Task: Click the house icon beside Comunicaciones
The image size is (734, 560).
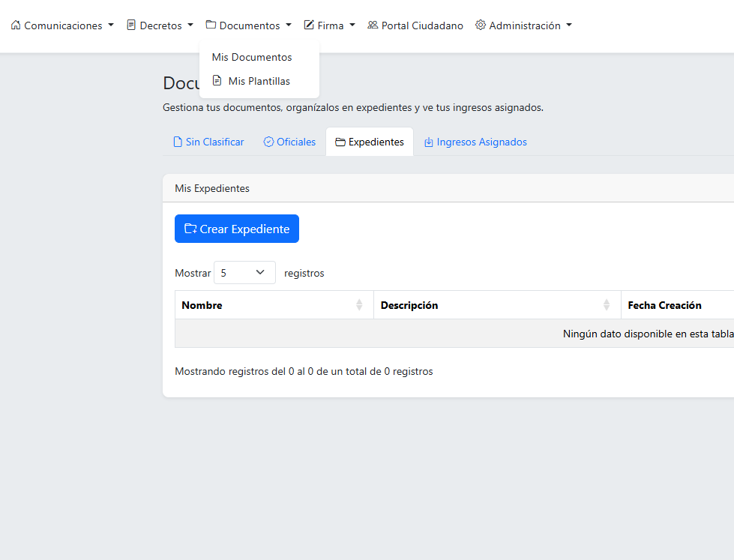Action: pyautogui.click(x=16, y=25)
